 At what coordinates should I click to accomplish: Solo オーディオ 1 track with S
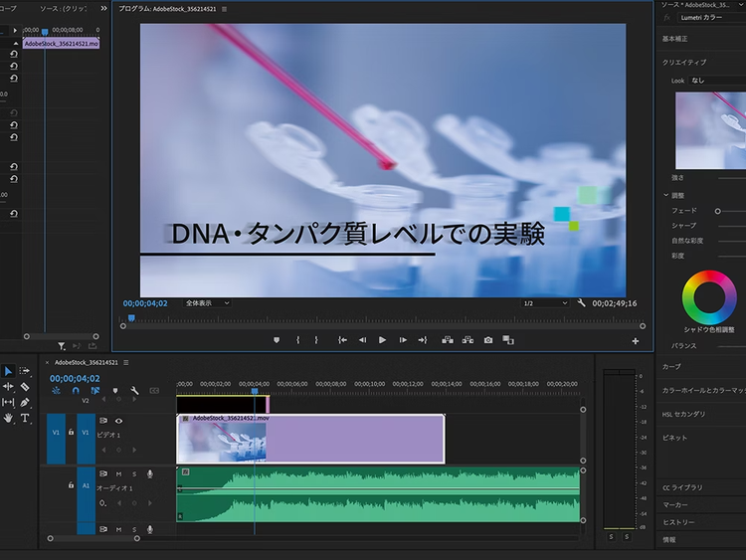pos(134,473)
